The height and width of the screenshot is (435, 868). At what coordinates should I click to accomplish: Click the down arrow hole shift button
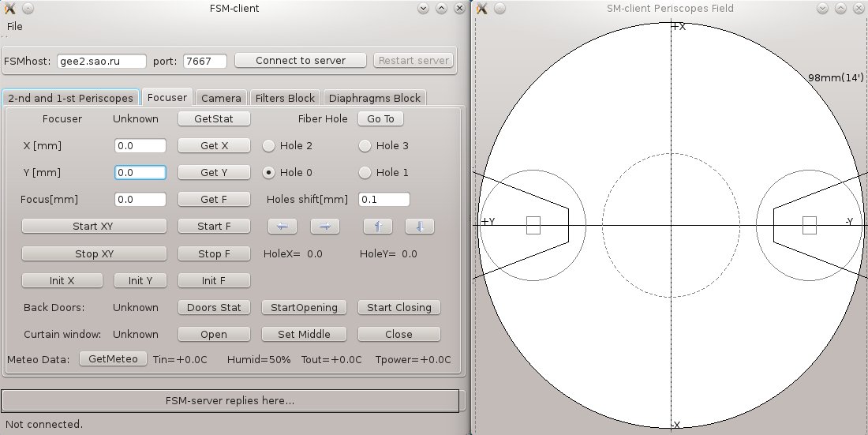point(420,226)
